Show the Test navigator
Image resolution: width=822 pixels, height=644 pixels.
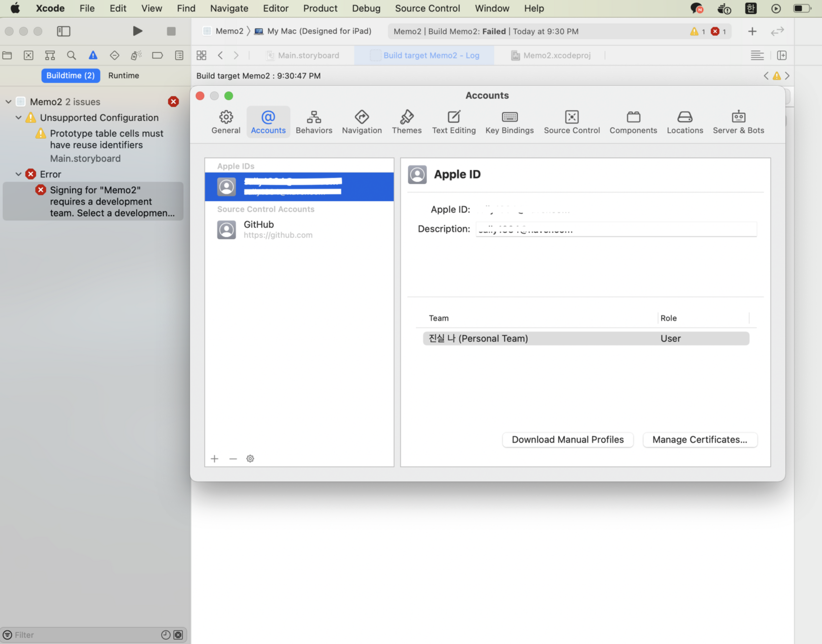pyautogui.click(x=114, y=55)
